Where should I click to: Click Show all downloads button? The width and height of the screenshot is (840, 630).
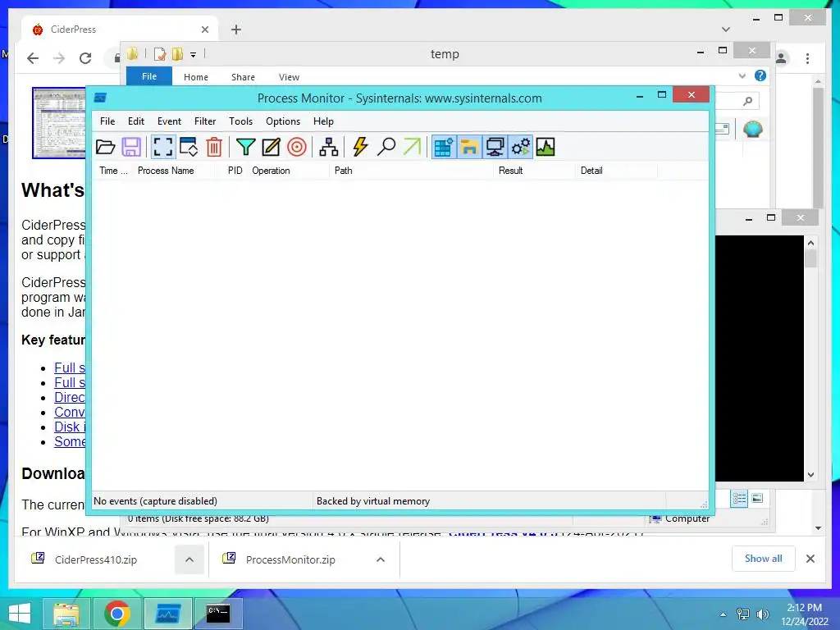[x=764, y=559]
